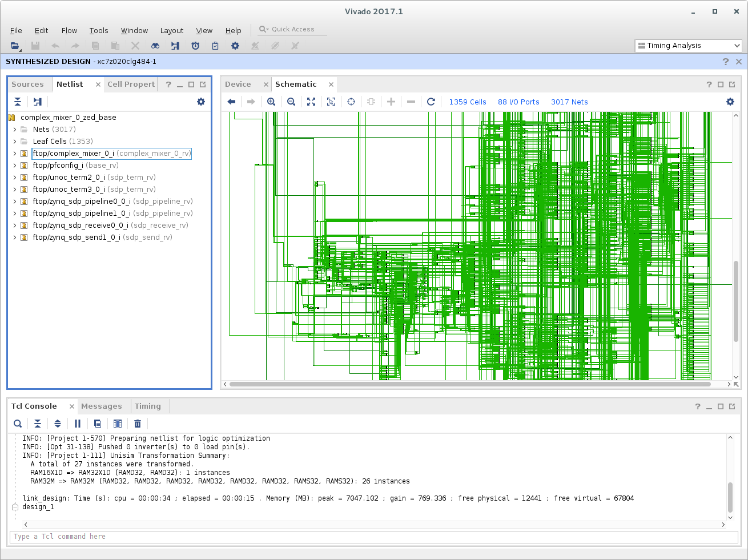Open the Settings gear in main toolbar
748x560 pixels.
[235, 46]
